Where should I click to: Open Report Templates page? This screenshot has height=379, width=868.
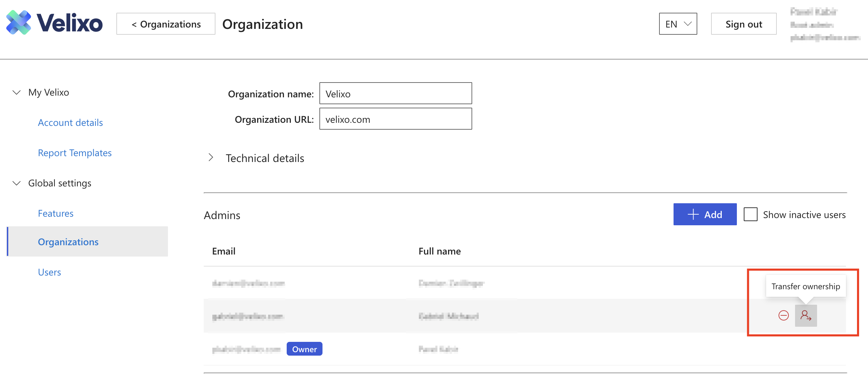75,153
